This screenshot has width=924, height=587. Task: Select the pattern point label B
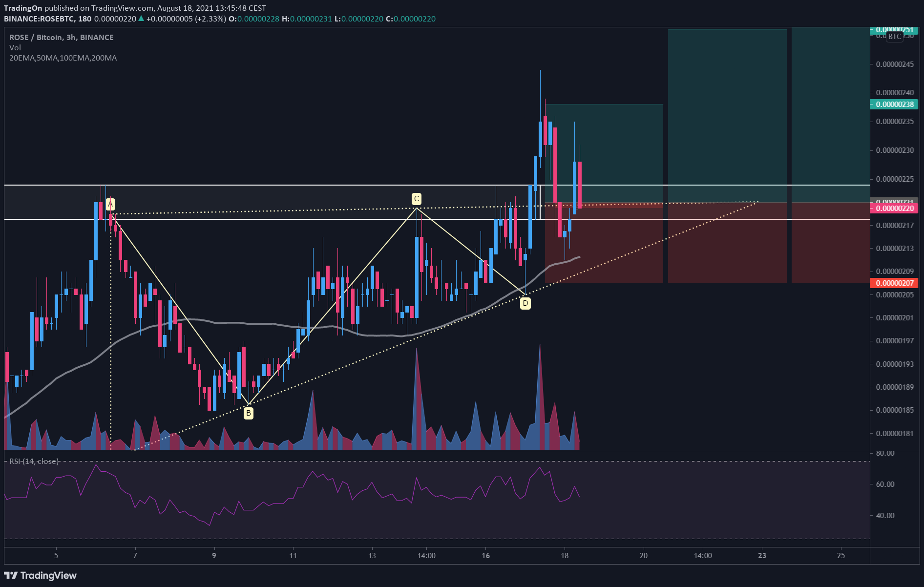click(x=249, y=413)
